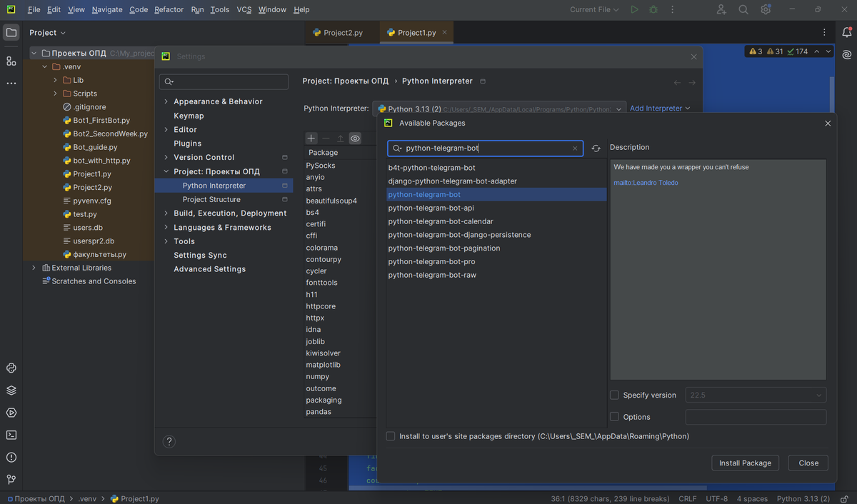Close the Project1.py editor tab
Image resolution: width=857 pixels, height=504 pixels.
pos(444,32)
